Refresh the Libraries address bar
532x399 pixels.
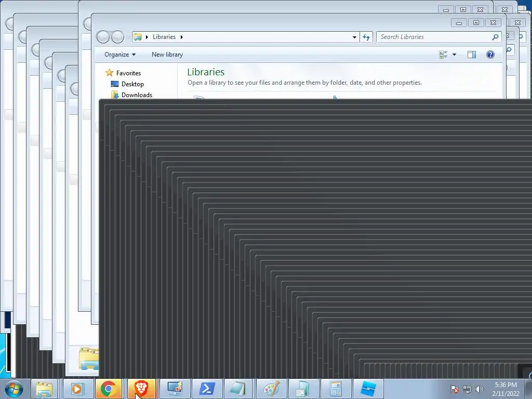(366, 37)
